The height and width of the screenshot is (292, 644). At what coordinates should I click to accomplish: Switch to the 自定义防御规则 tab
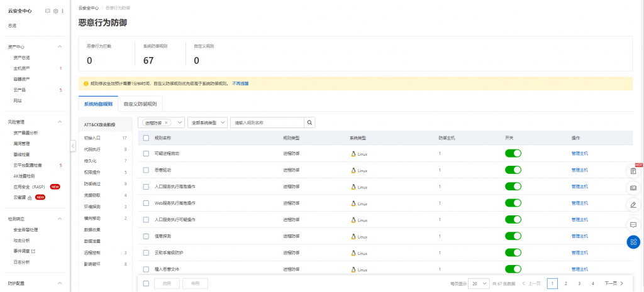pyautogui.click(x=141, y=104)
